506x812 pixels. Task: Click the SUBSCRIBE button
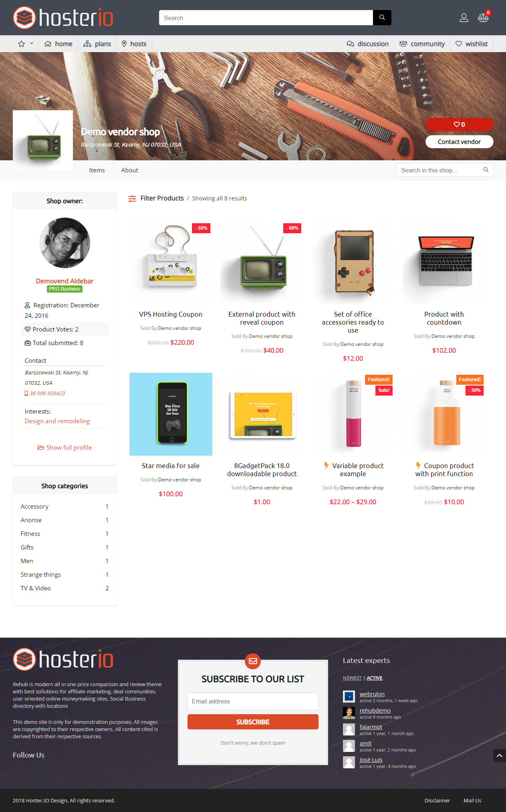click(253, 722)
